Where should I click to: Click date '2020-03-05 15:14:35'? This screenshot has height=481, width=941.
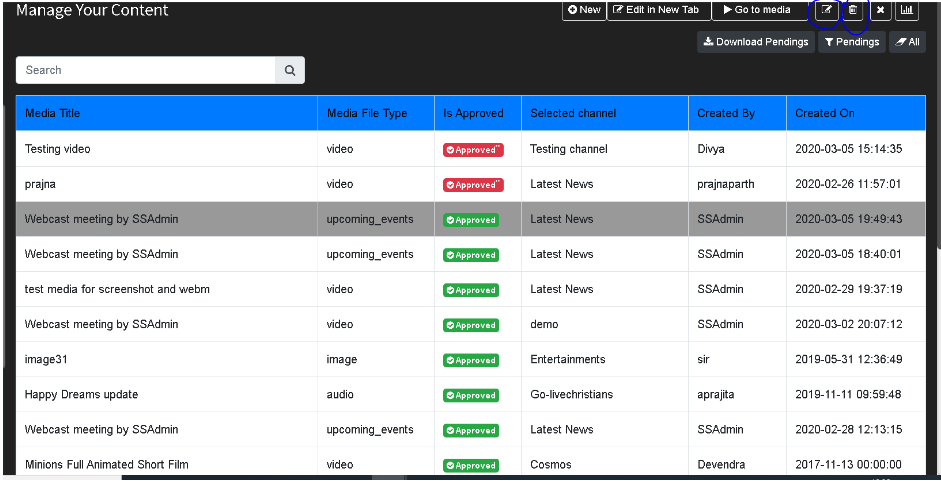(849, 149)
